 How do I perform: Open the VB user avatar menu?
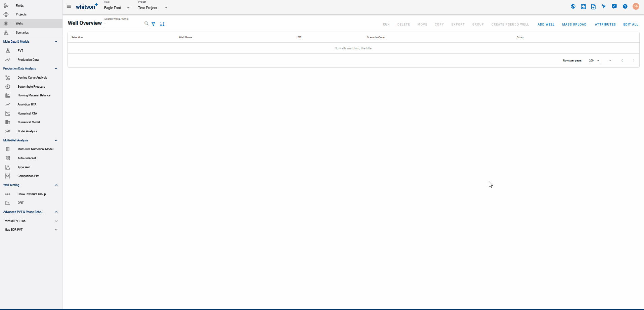tap(636, 6)
